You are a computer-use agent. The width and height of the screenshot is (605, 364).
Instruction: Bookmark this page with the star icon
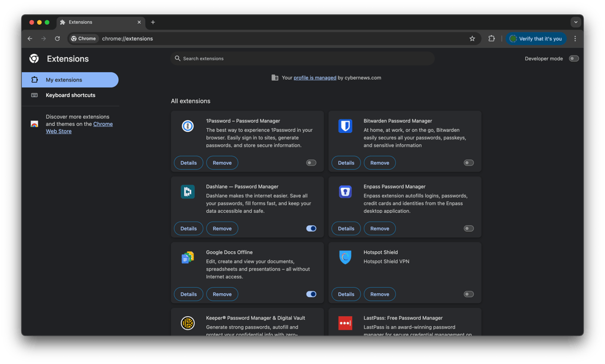point(472,38)
